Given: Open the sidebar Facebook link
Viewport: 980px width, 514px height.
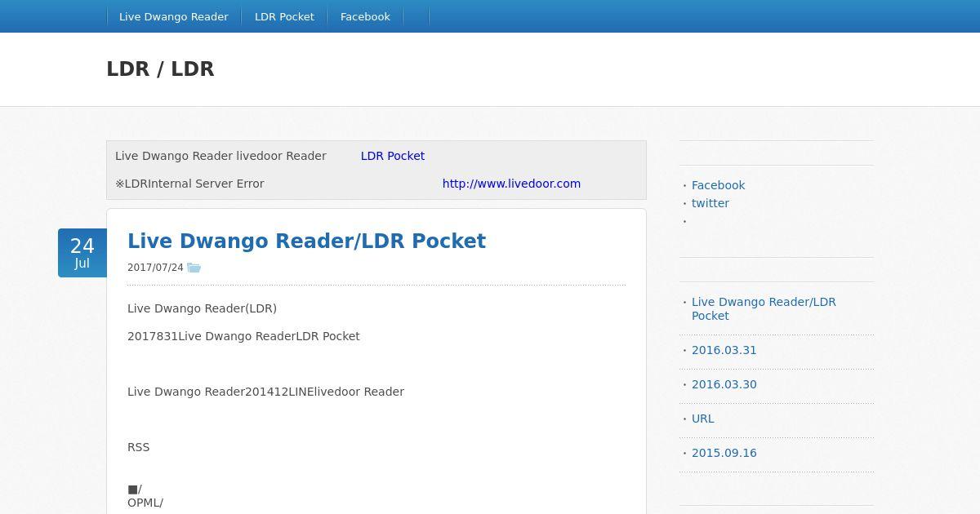Looking at the screenshot, I should [718, 185].
